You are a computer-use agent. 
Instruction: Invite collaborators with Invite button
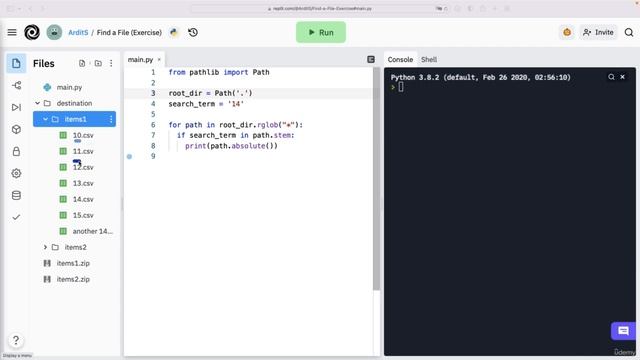coord(598,32)
